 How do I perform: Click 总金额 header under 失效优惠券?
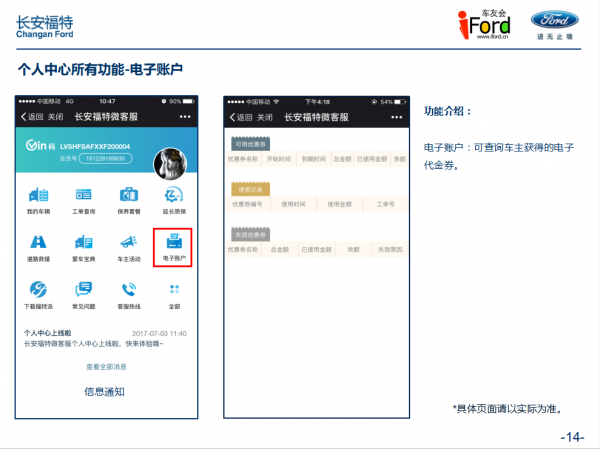(x=280, y=250)
